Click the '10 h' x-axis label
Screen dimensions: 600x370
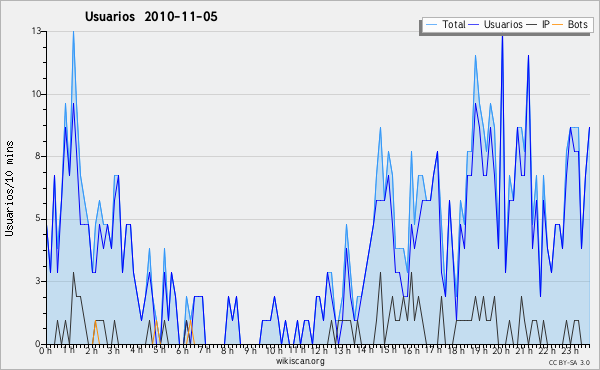274,350
